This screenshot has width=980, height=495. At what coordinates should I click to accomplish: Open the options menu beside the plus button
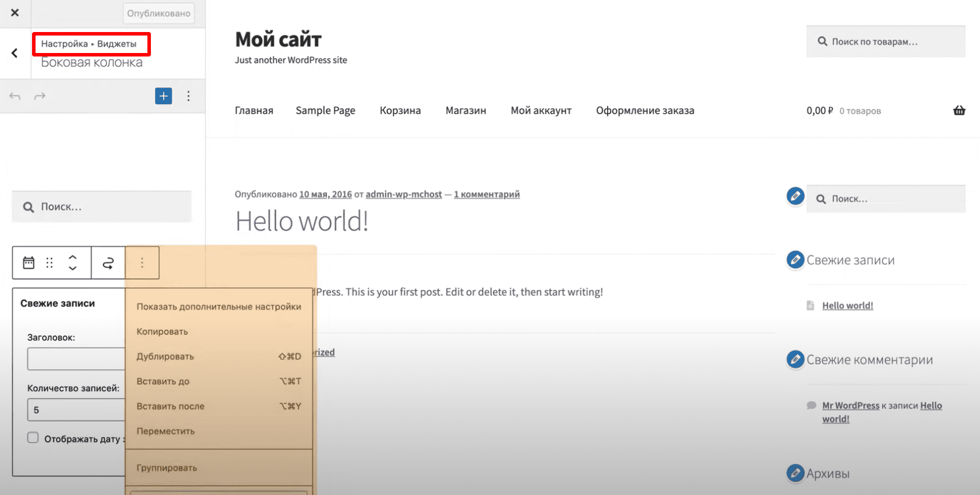click(x=188, y=96)
